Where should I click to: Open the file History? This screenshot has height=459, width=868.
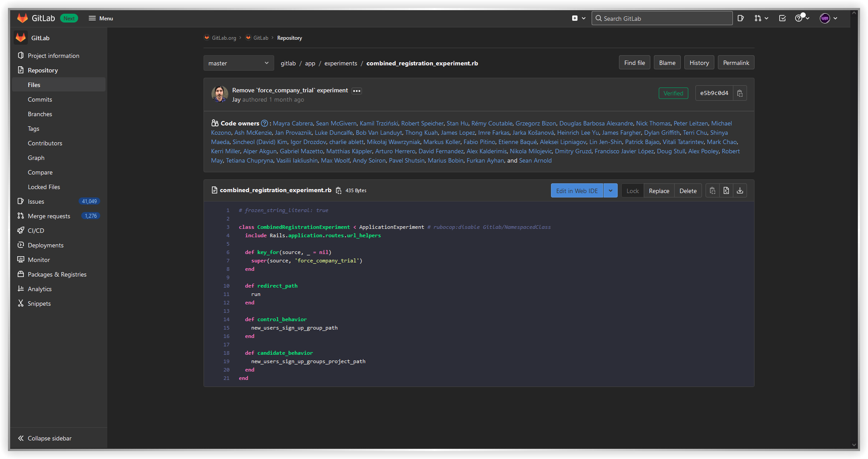click(699, 62)
